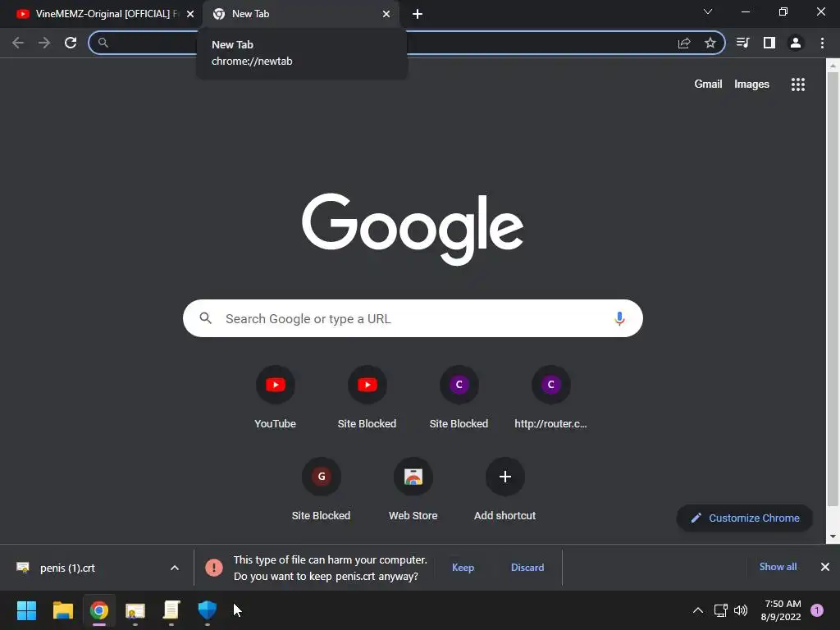Open the YouTube shortcut tile
Screen dimensions: 840x630
coord(276,398)
